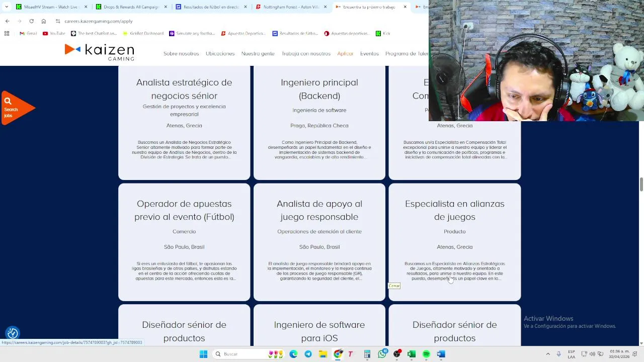644x362 pixels.
Task: Open 'Ingeniero de software para iOS' job
Action: (319, 326)
